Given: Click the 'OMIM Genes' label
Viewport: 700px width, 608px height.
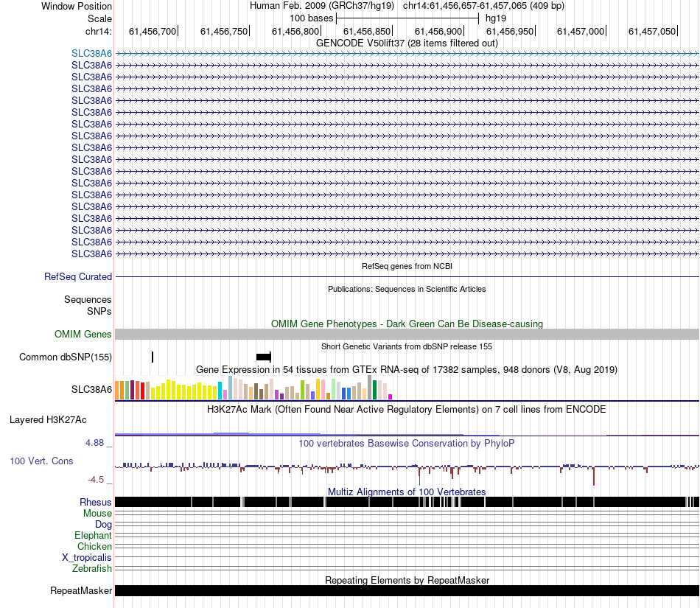Looking at the screenshot, I should (83, 334).
